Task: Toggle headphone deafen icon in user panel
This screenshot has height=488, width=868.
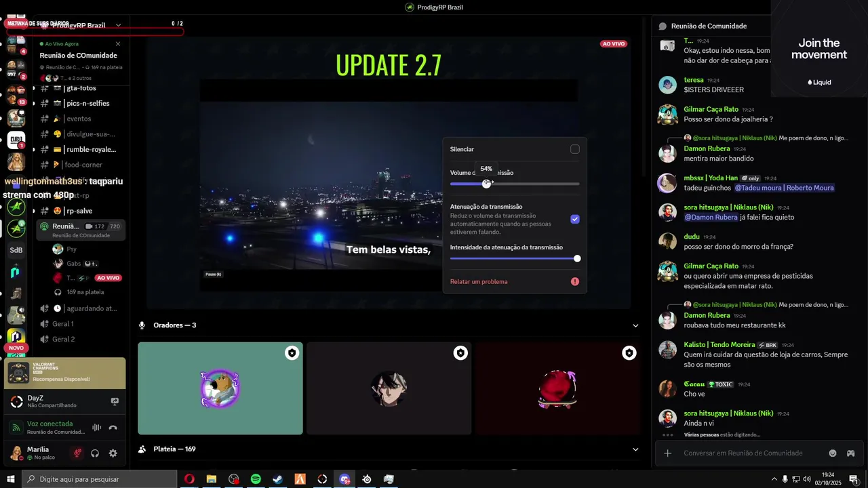Action: [96, 453]
